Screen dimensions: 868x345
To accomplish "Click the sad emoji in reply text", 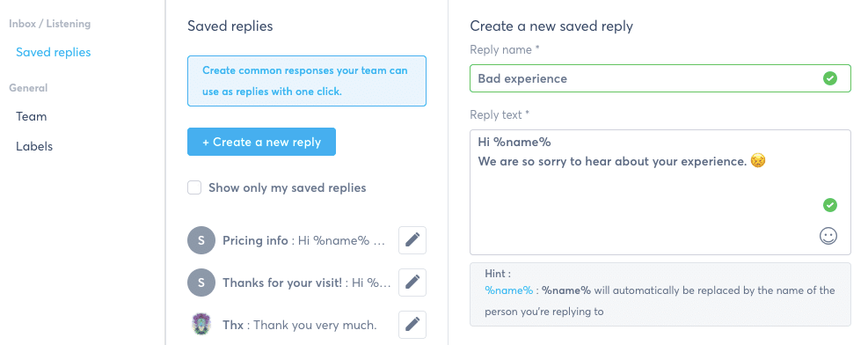I will point(758,161).
